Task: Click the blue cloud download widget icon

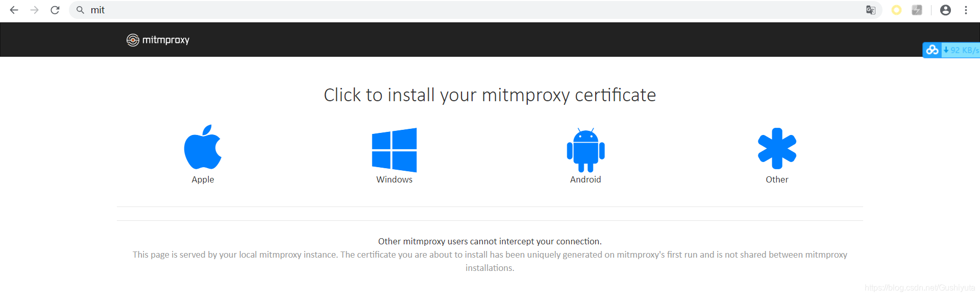Action: tap(932, 50)
